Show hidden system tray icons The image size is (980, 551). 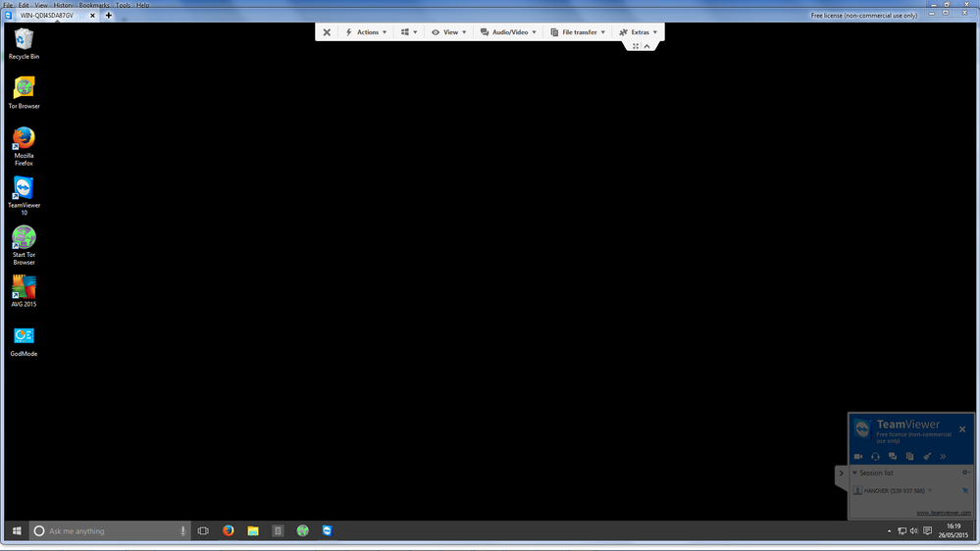890,531
